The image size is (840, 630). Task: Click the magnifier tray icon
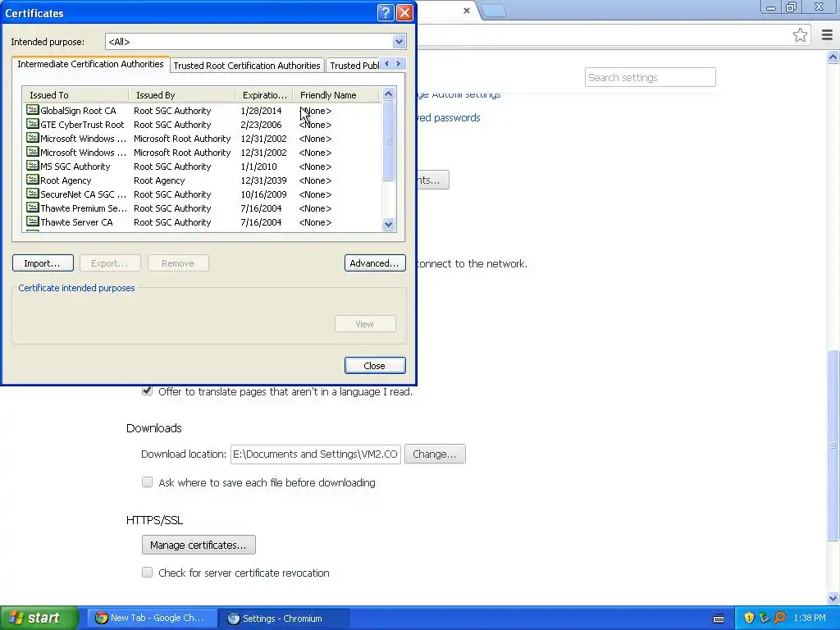[x=779, y=618]
